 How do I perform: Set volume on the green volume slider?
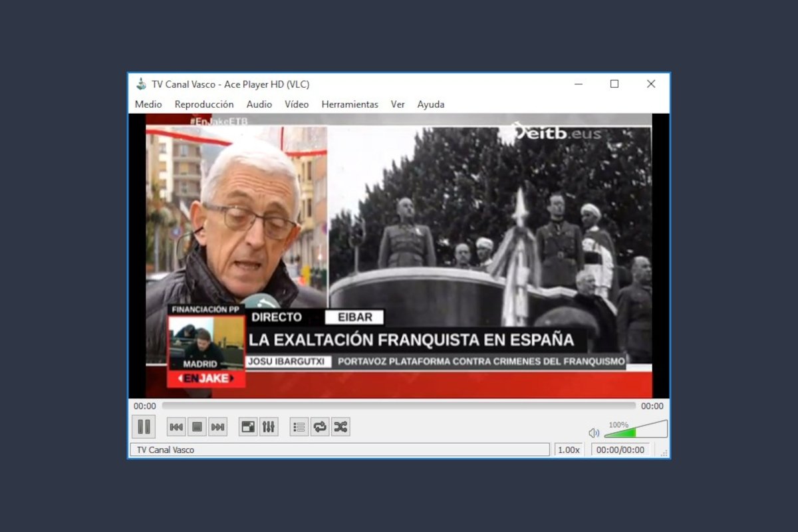[636, 429]
